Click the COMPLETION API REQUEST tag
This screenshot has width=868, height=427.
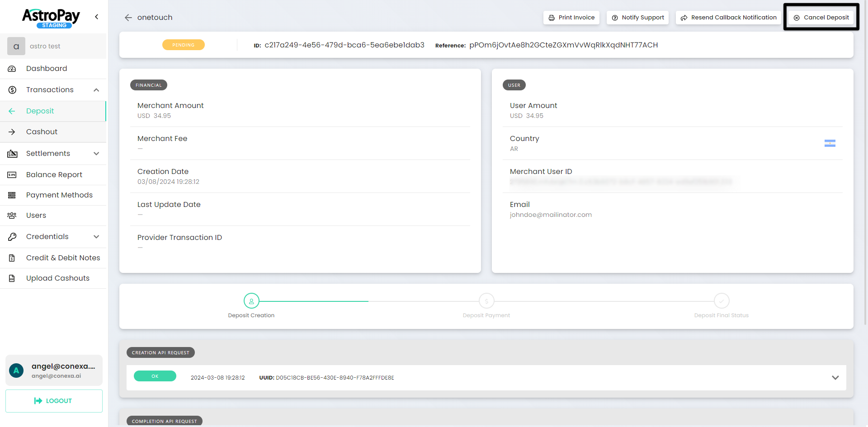click(165, 421)
